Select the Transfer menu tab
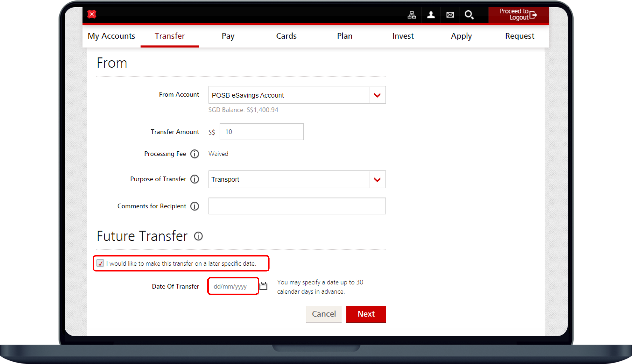Viewport: 632px width, 364px height. 170,36
